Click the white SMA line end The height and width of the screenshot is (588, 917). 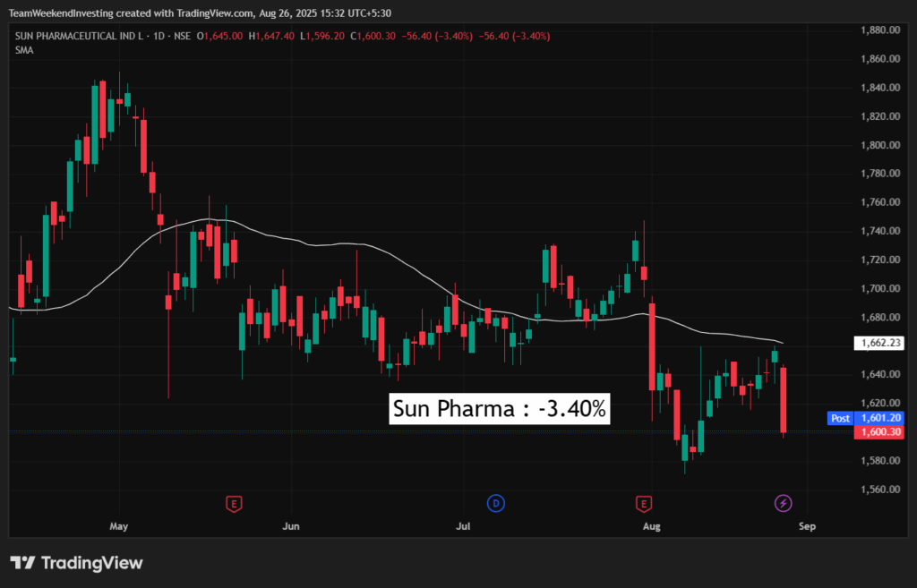[x=782, y=343]
